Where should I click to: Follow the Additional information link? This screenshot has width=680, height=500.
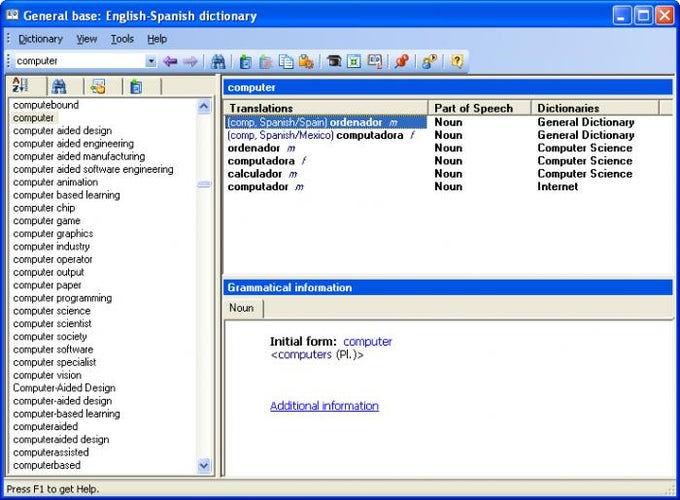tap(324, 406)
